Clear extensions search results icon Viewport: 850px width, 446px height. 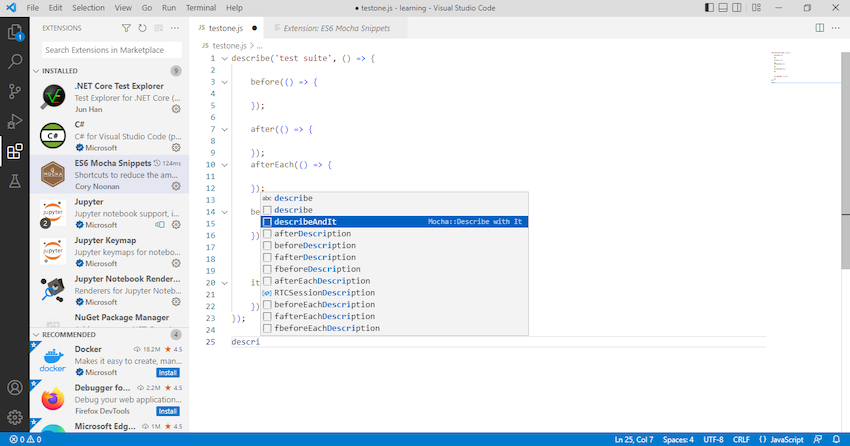click(x=158, y=28)
